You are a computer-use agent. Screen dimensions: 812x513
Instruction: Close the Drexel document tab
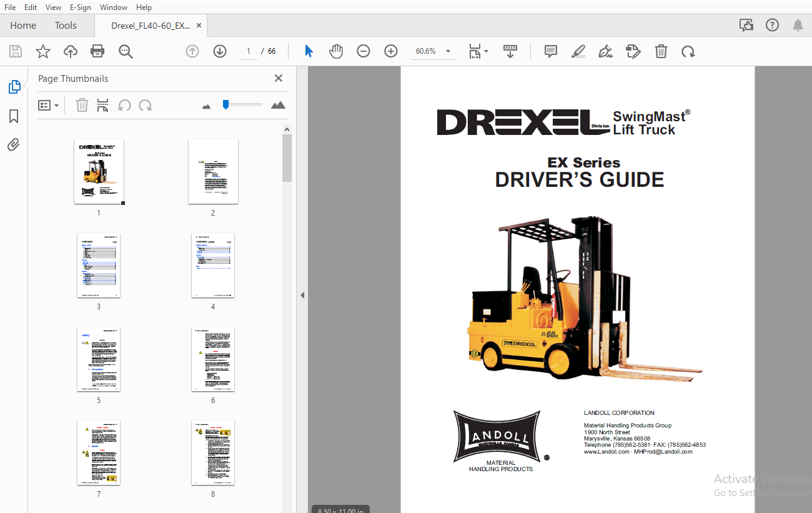coord(199,26)
